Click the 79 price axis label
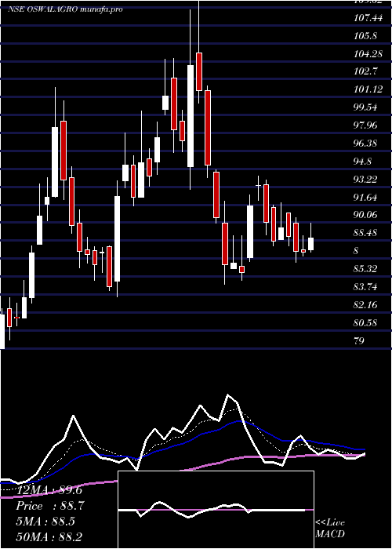Viewport: 392px width, 549px height. coord(359,340)
